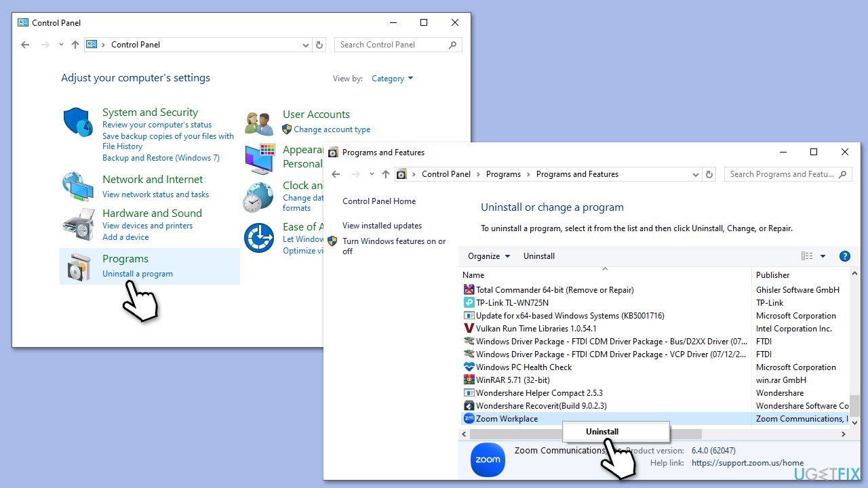Choose Uninstall from the context menu
Image resolution: width=868 pixels, height=488 pixels.
601,431
